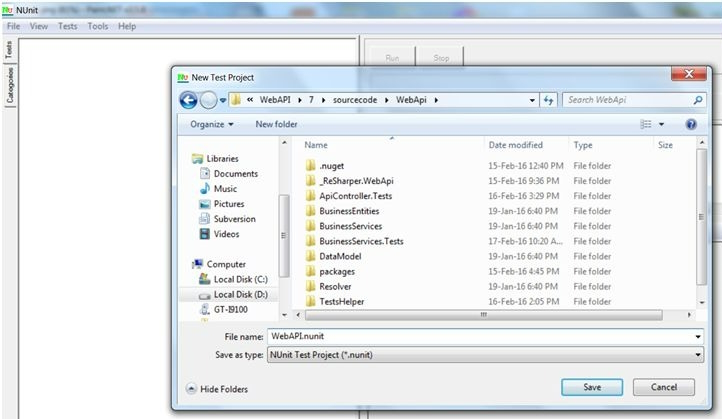Click the Cancel button

point(664,387)
